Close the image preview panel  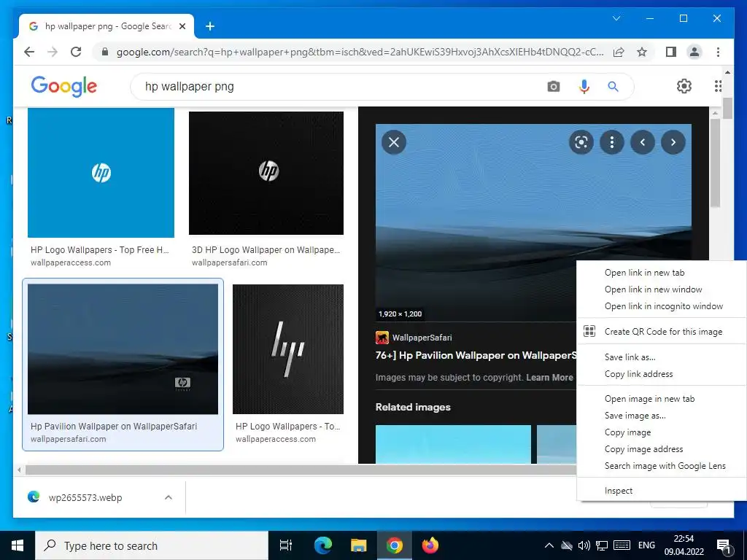[394, 142]
